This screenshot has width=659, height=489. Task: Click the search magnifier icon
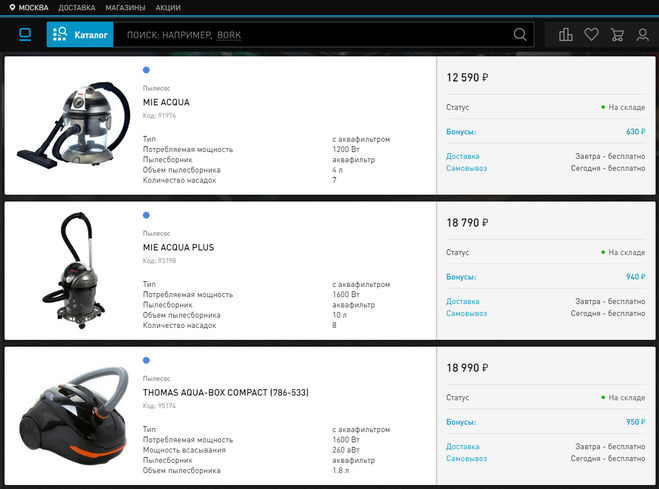pyautogui.click(x=520, y=34)
